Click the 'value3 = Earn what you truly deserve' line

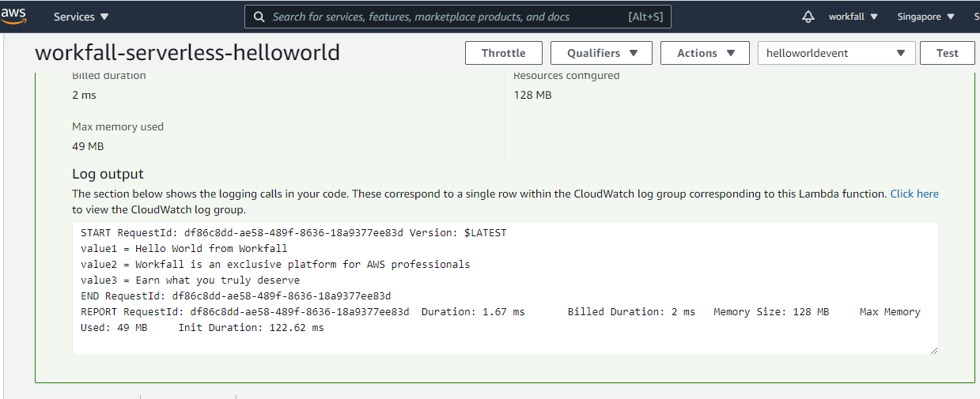point(191,280)
